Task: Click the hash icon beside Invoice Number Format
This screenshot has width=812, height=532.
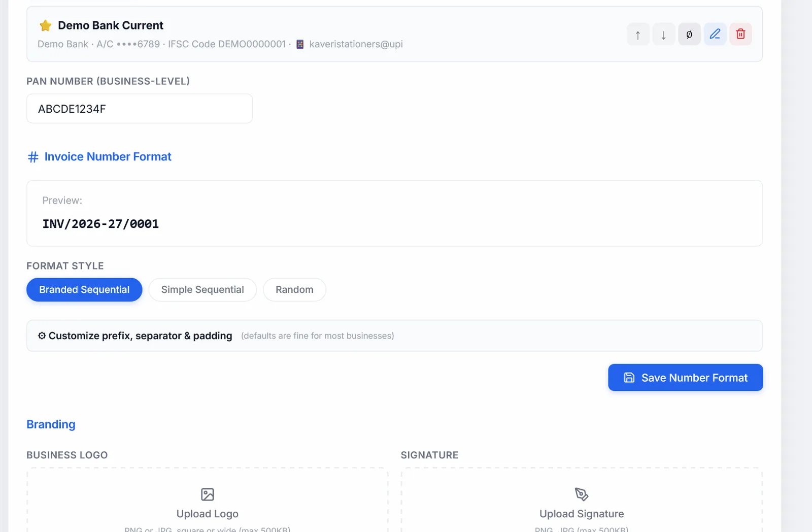Action: pyautogui.click(x=33, y=157)
